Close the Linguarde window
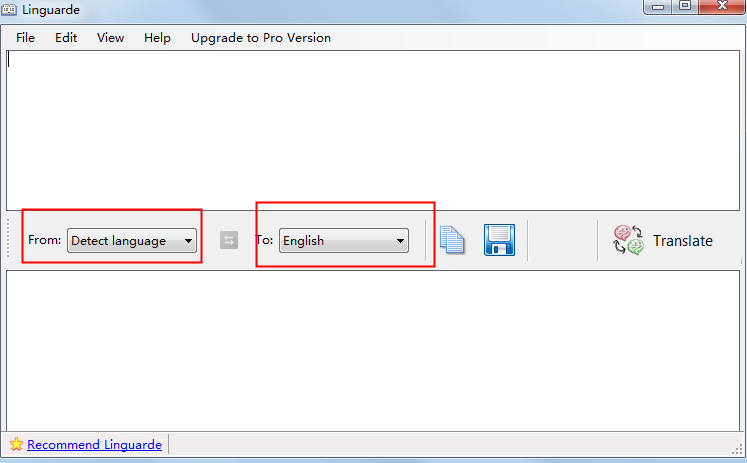The height and width of the screenshot is (463, 747). [722, 7]
